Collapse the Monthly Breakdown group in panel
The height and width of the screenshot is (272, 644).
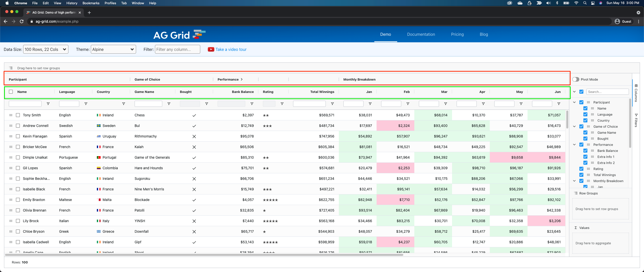[x=574, y=181]
